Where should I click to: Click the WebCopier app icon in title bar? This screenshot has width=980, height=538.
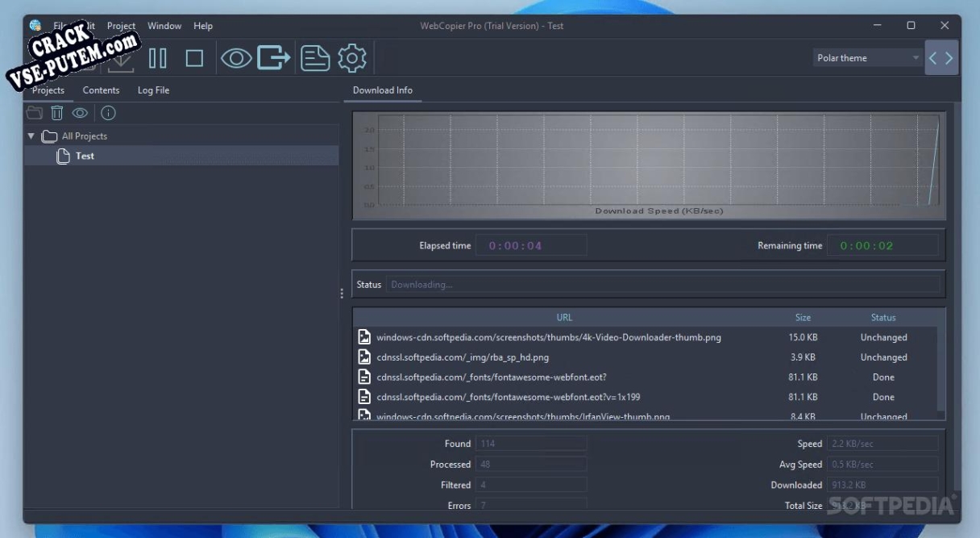(x=35, y=26)
